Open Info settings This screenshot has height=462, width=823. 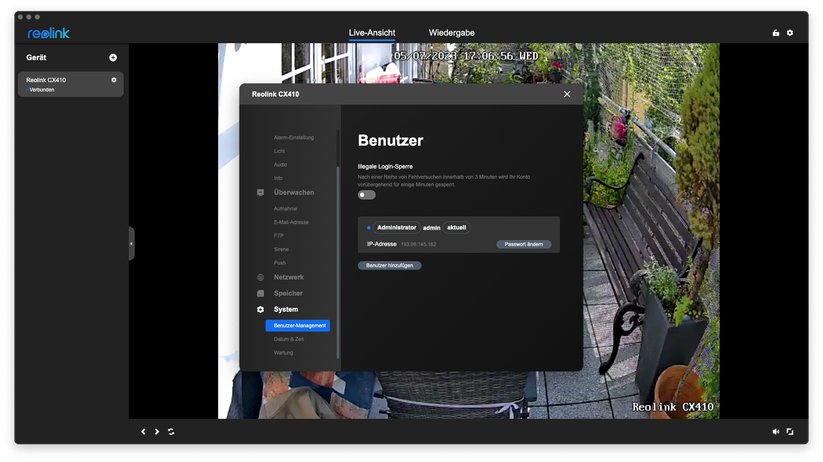click(x=278, y=178)
